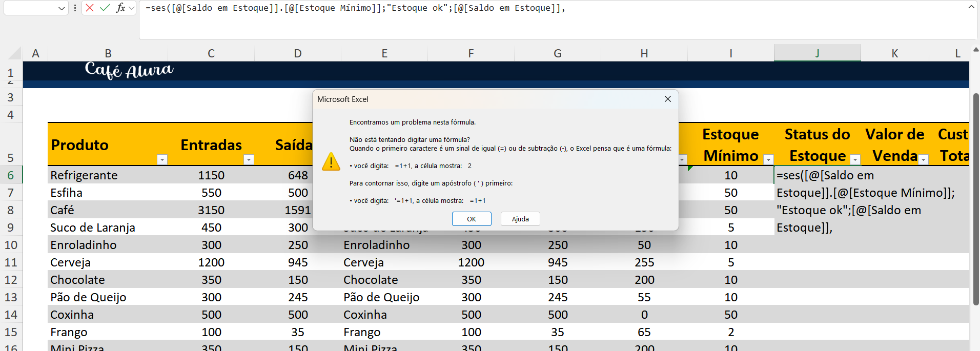Click the 1591 saída value
This screenshot has width=980, height=351.
pos(298,210)
